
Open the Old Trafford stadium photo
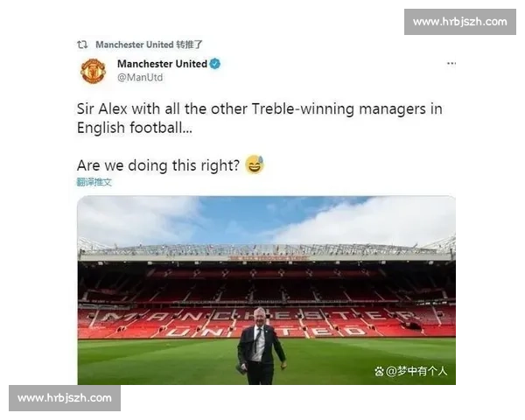pos(267,290)
